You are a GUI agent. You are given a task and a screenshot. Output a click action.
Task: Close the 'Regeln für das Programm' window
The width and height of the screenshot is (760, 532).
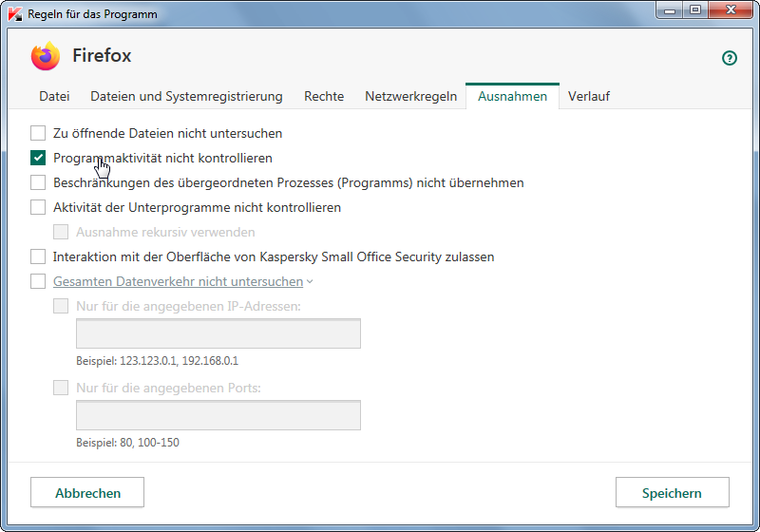coord(731,10)
